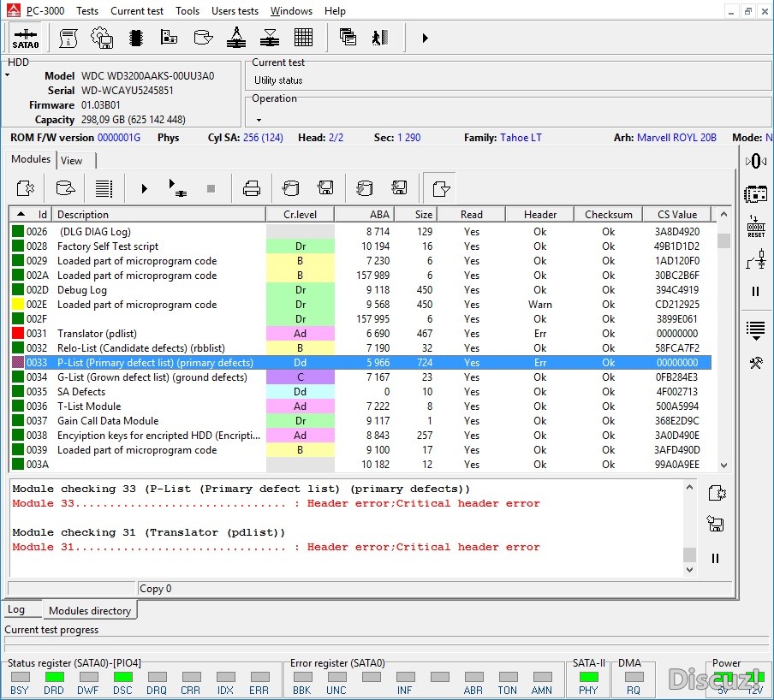Select the 0037 Gain Call Data Module row

click(x=360, y=421)
